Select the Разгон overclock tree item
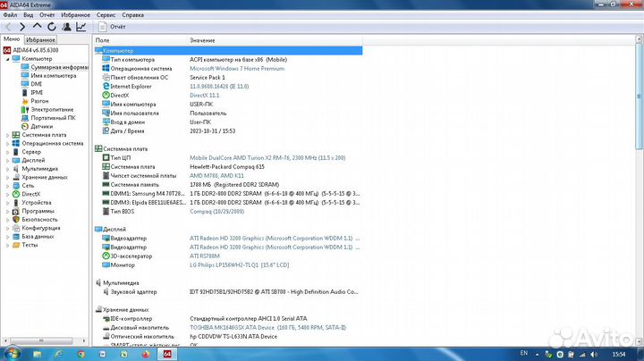Viewport: 644px width, 361px height. 39,101
